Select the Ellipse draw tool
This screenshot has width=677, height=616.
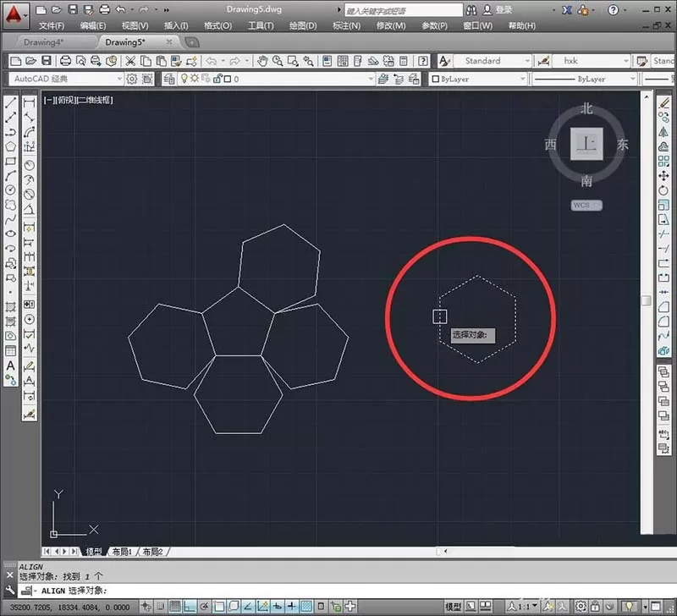10,234
